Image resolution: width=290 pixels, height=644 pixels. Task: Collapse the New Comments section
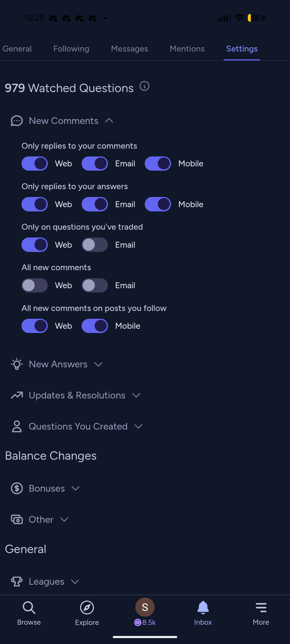pyautogui.click(x=109, y=121)
